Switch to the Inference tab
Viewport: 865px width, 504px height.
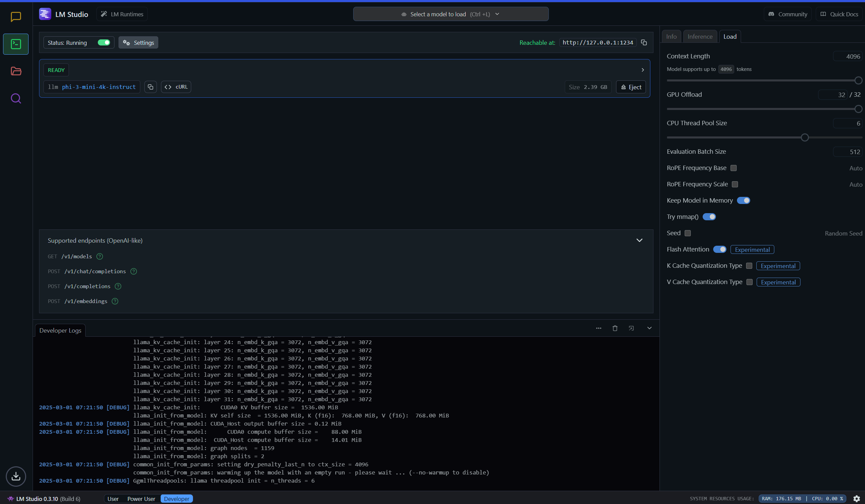click(700, 36)
